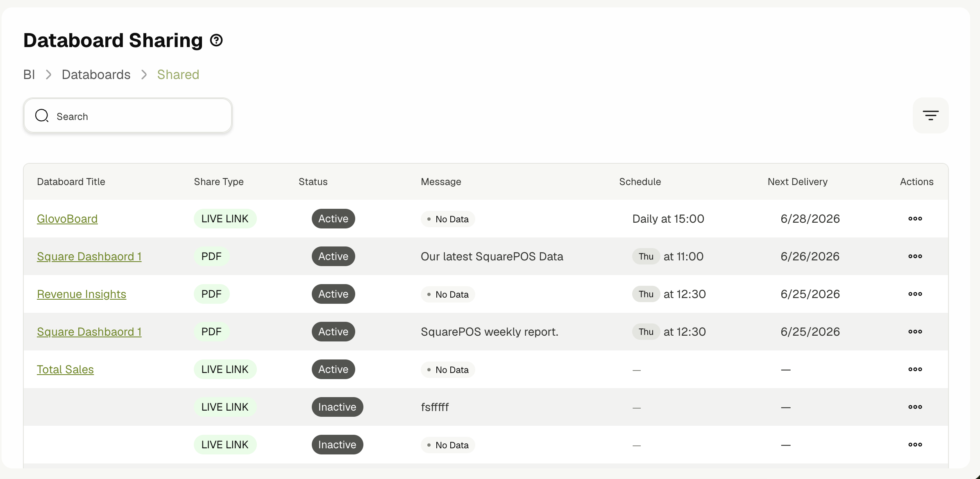The width and height of the screenshot is (980, 479).
Task: Select the Shared breadcrumb item
Action: [178, 75]
